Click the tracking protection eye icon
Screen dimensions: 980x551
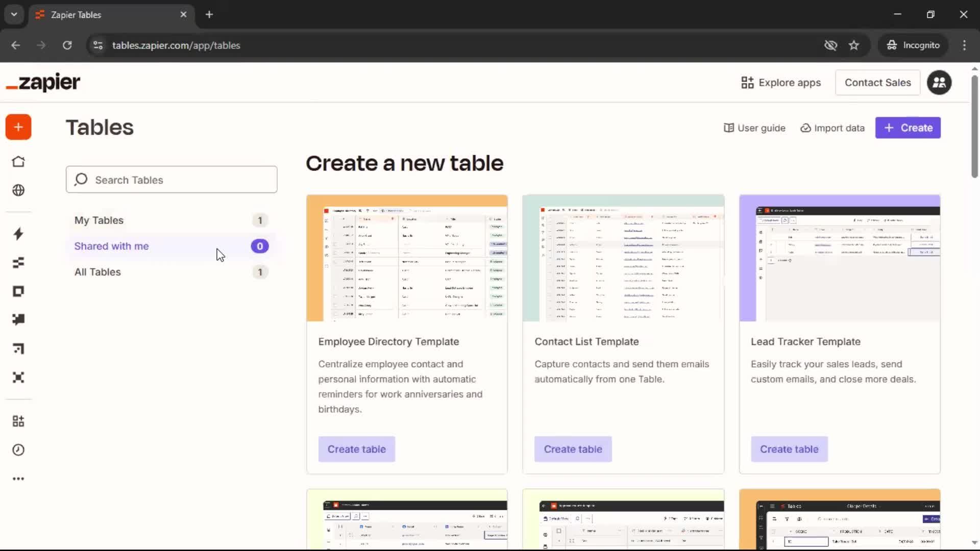[x=830, y=45]
